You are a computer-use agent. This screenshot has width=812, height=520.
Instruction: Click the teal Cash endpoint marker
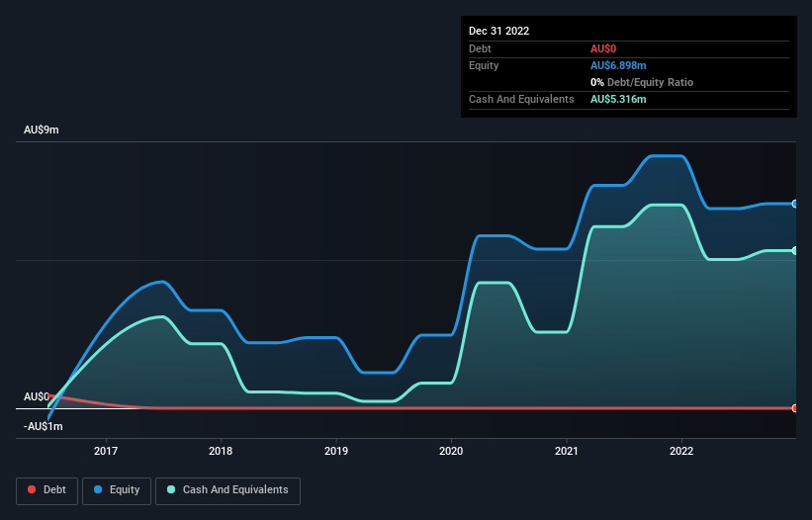pyautogui.click(x=795, y=250)
